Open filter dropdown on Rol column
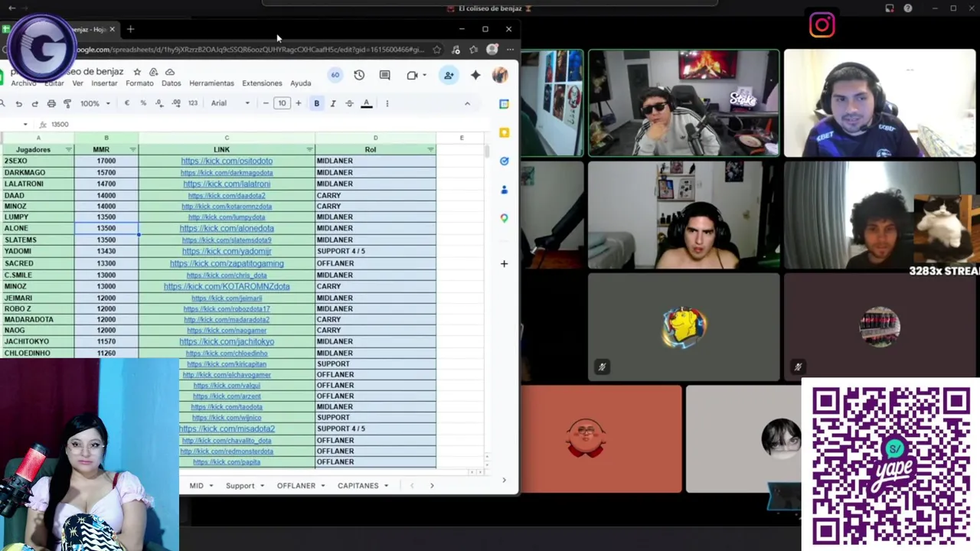980x551 pixels. click(x=430, y=149)
